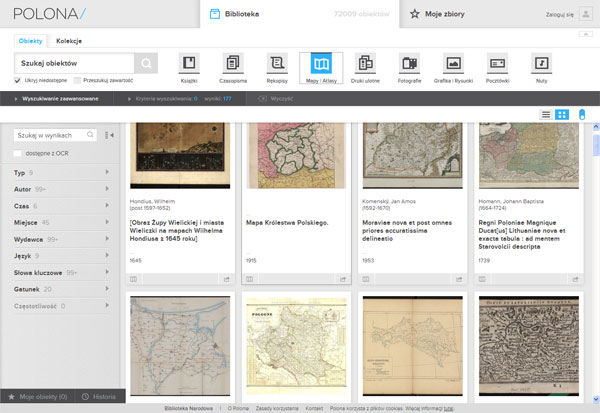
Task: Pick the Fotografie category icon
Action: (x=409, y=63)
